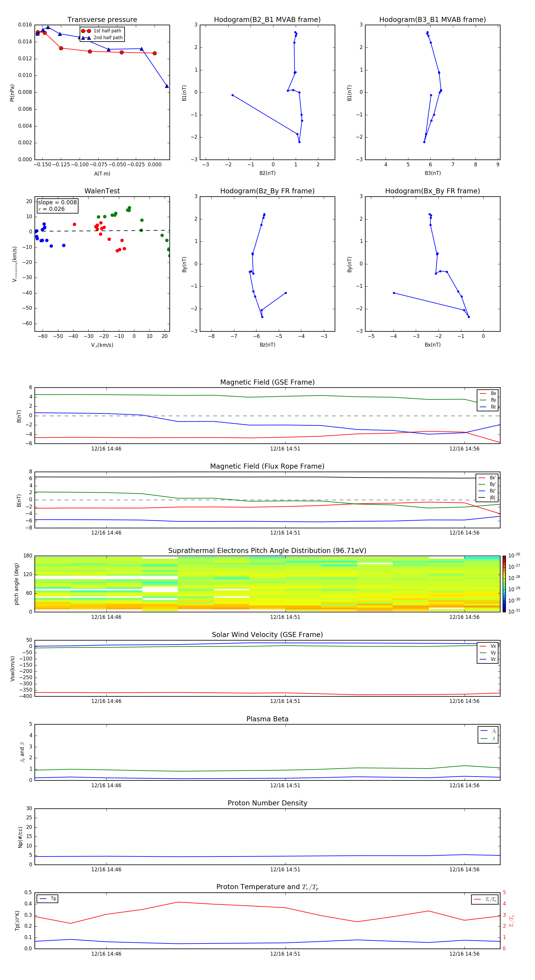
Task: Click the outlier point in Bz_By hodogram
Action: (x=286, y=293)
